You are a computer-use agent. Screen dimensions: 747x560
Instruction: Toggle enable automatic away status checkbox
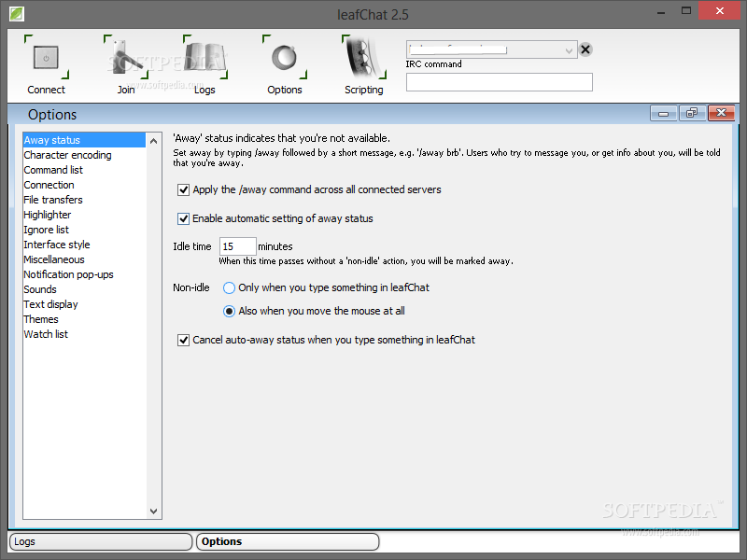(183, 219)
